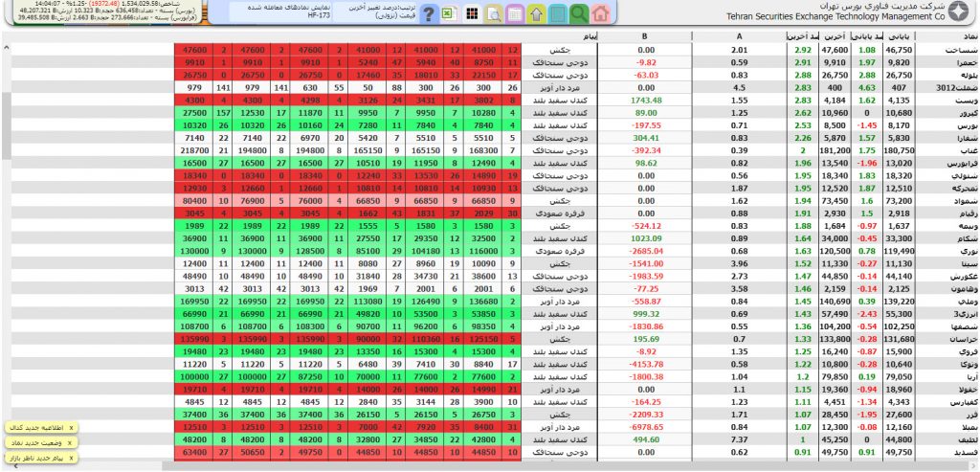Open the 'وضعیت جدید نماد' notification
This screenshot has height=472, width=980.
tap(37, 443)
